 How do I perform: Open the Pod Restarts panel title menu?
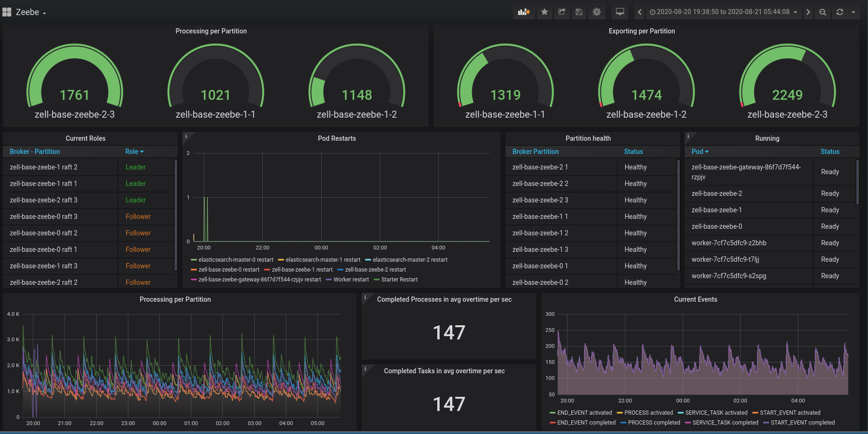(x=337, y=138)
